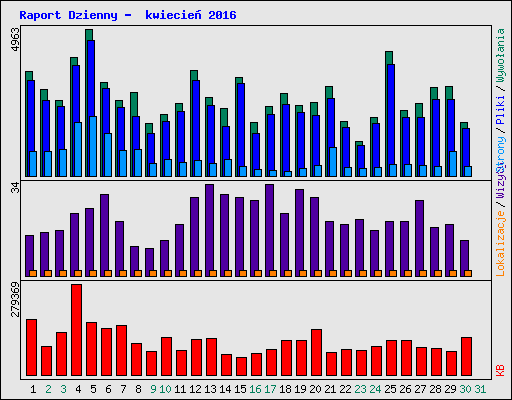Image resolution: width=512 pixels, height=400 pixels.
Task: Click the day 1 label on the axis
Action: click(33, 389)
